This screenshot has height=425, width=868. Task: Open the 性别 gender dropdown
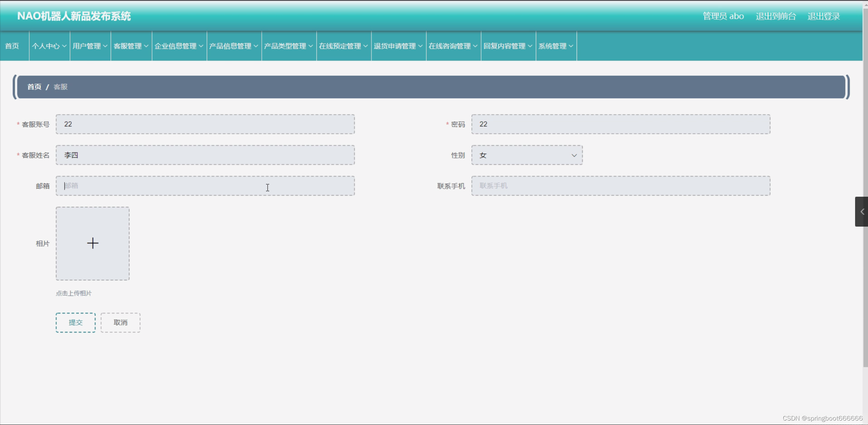tap(527, 155)
